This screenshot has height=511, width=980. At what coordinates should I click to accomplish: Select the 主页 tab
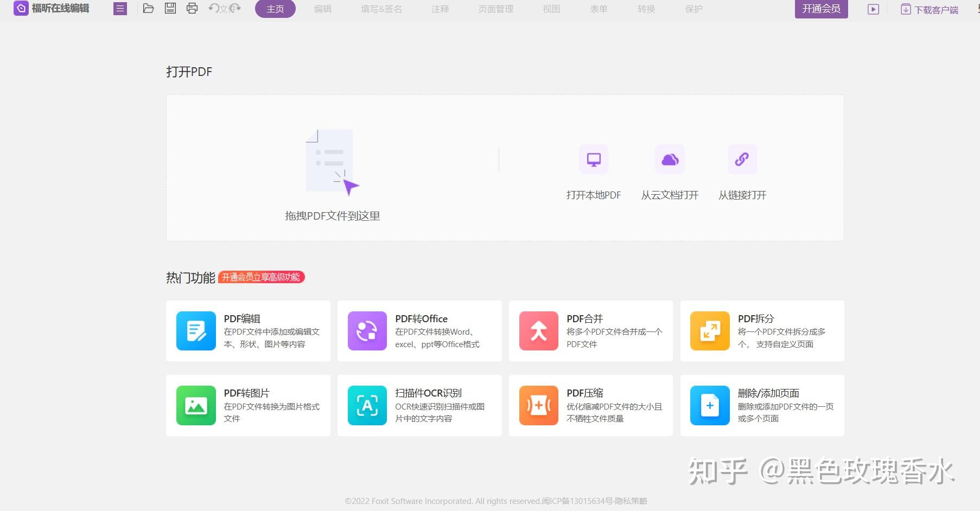click(275, 9)
